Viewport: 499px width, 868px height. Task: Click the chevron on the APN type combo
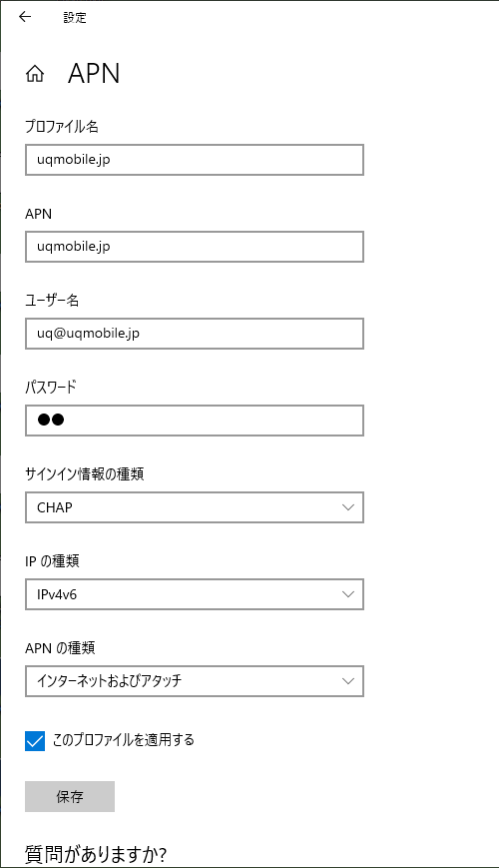point(348,681)
